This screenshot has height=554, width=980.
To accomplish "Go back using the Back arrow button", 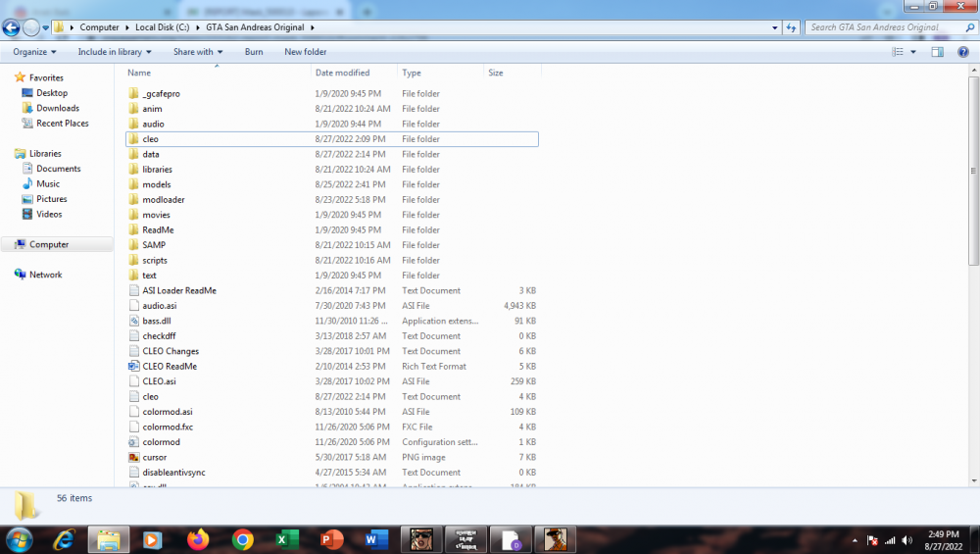I will click(x=11, y=27).
